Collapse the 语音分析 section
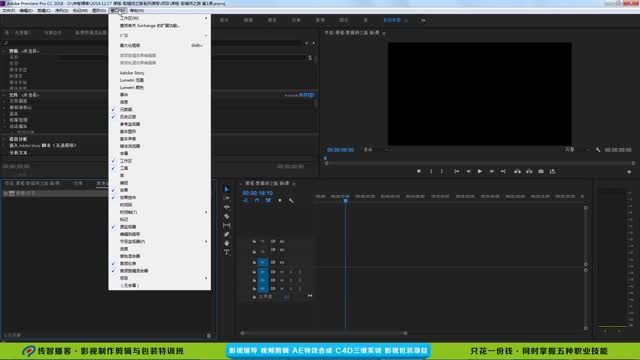The width and height of the screenshot is (640, 360). click(x=4, y=139)
